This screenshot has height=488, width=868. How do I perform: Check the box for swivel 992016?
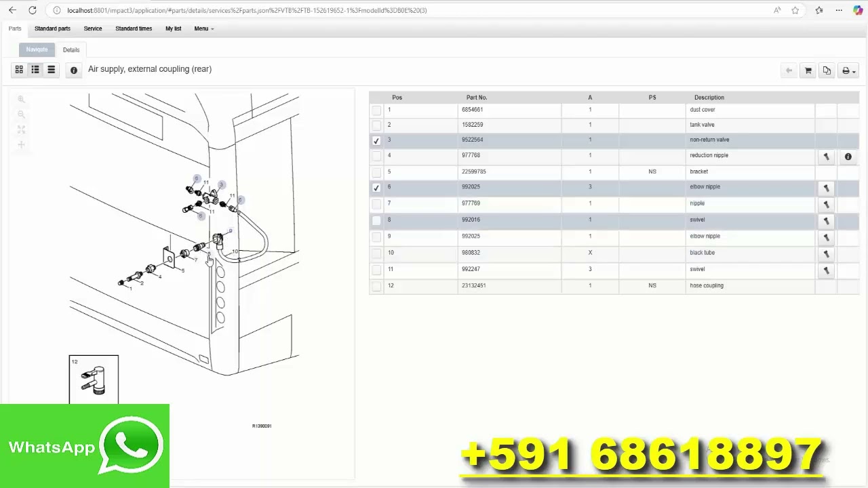coord(376,220)
